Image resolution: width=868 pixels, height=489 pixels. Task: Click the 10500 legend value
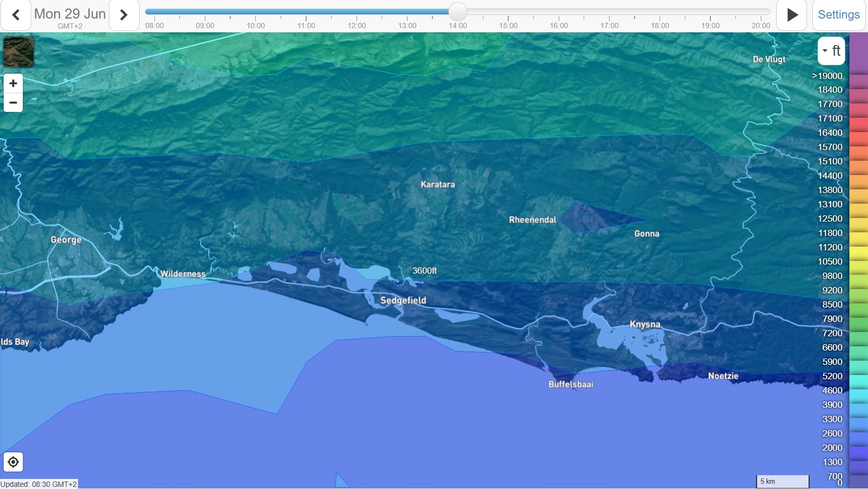point(830,261)
